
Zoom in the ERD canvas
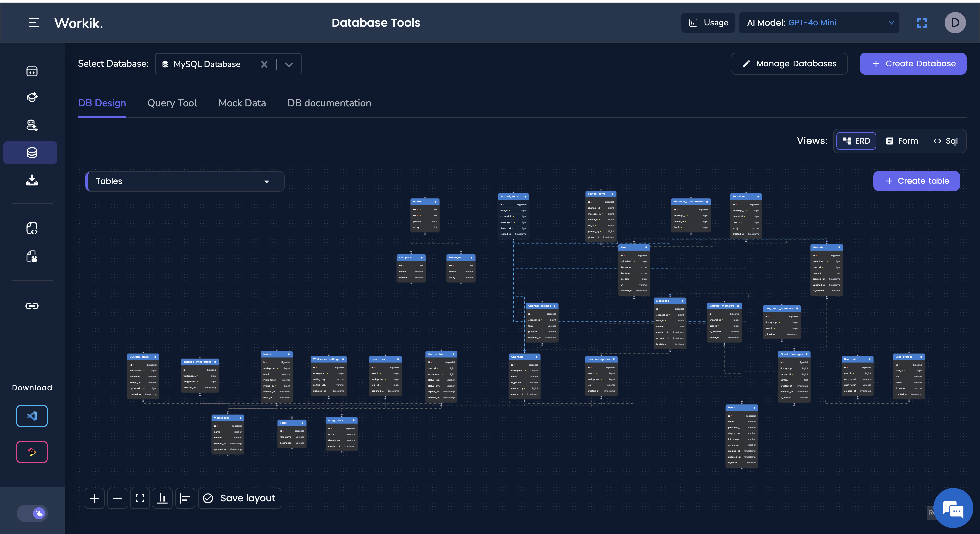[95, 498]
